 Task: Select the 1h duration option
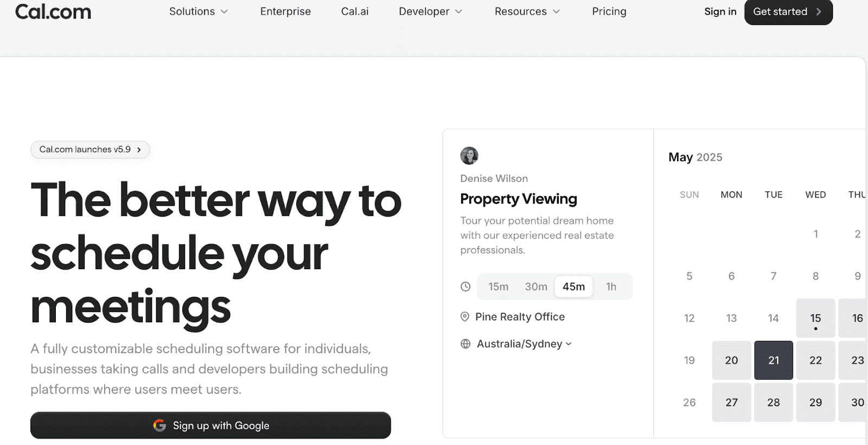click(611, 287)
